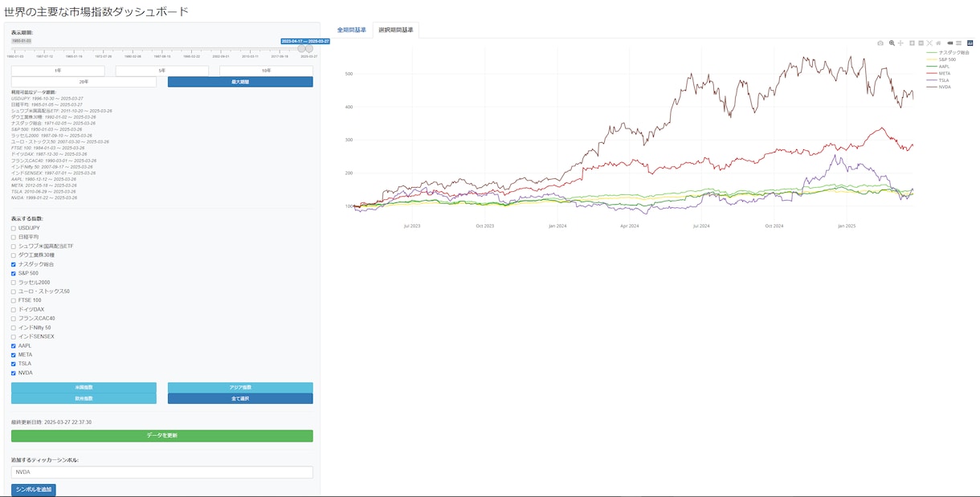Click the Autoscale X-shaped icon
The height and width of the screenshot is (497, 980).
[929, 43]
